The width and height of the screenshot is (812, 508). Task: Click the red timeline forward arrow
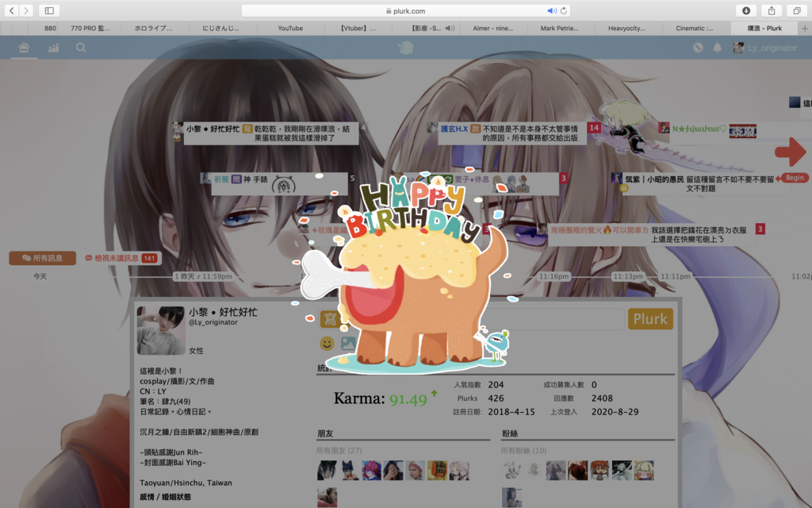tap(791, 152)
